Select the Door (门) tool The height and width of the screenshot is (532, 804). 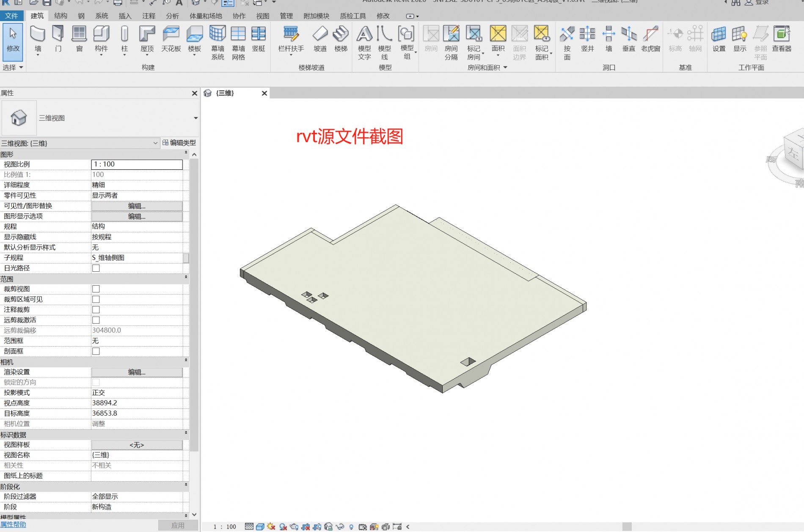[x=58, y=39]
